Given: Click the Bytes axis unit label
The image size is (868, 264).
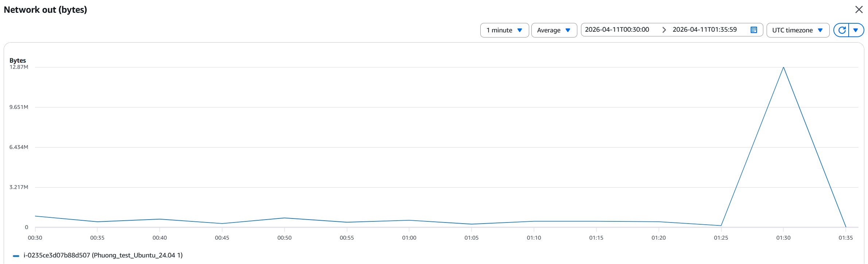Looking at the screenshot, I should pyautogui.click(x=18, y=60).
